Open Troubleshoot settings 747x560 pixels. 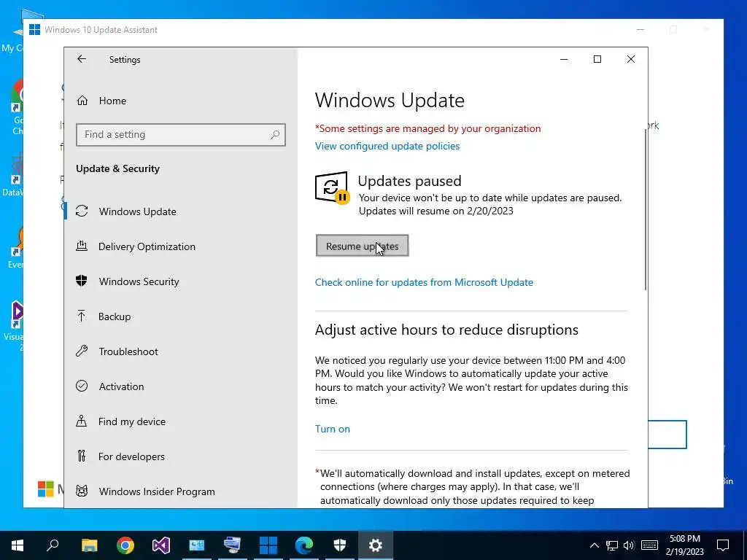point(128,351)
